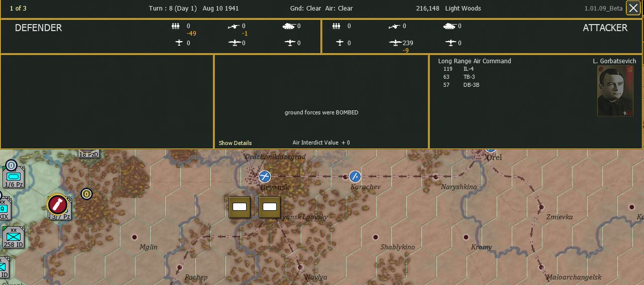Image resolution: width=644 pixels, height=285 pixels.
Task: Click the Kromy town marker
Action: 466,237
